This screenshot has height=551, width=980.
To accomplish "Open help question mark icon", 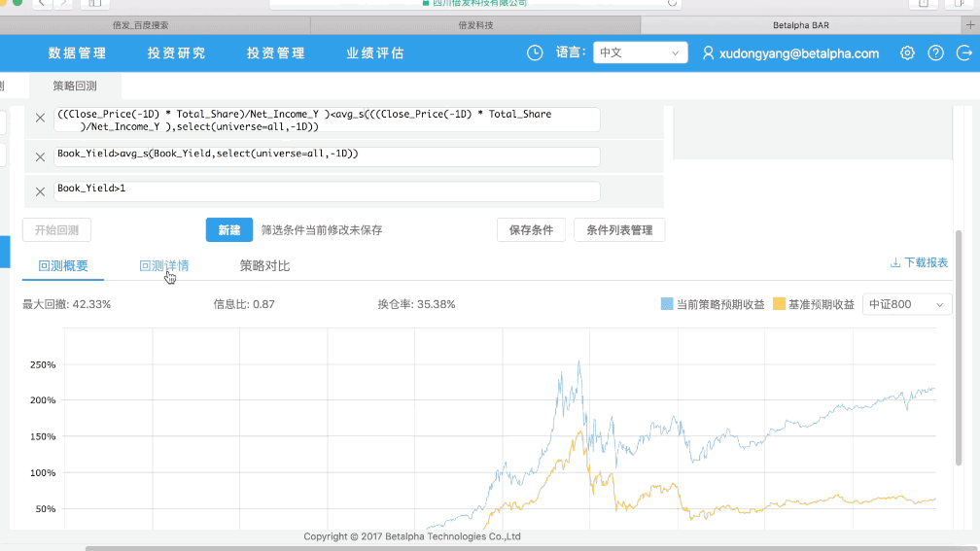I will pyautogui.click(x=935, y=53).
